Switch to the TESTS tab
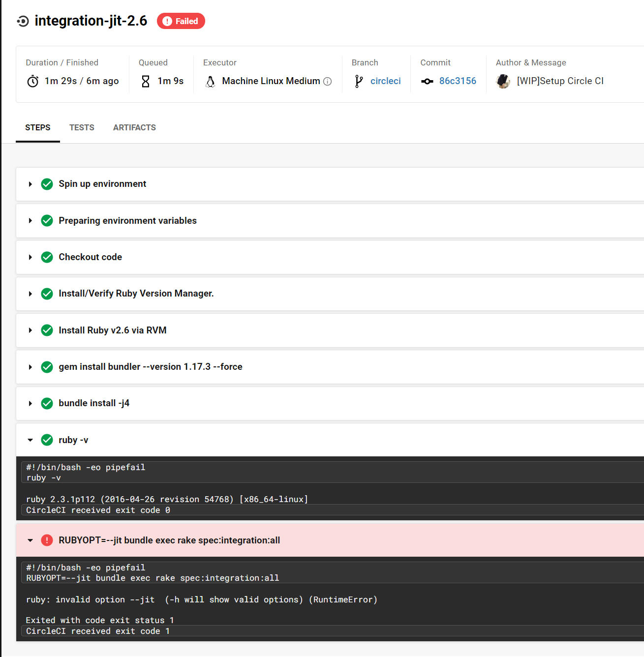This screenshot has height=657, width=644. point(82,127)
